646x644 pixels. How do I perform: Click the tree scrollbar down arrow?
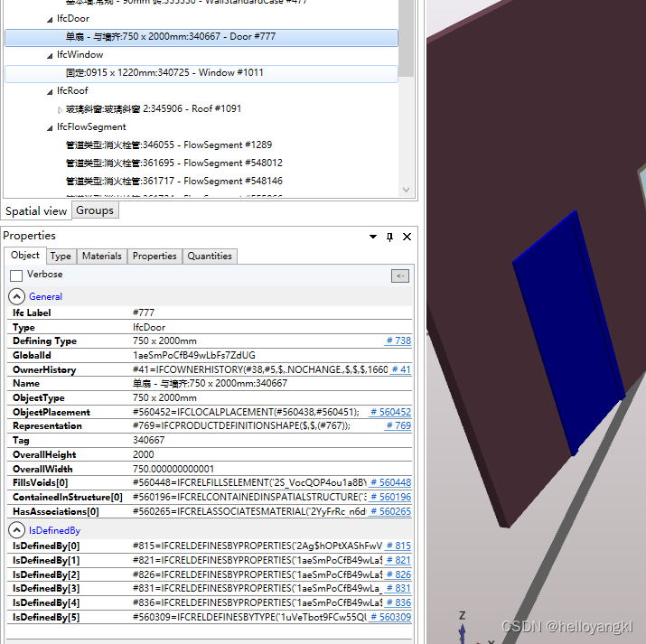click(x=407, y=190)
